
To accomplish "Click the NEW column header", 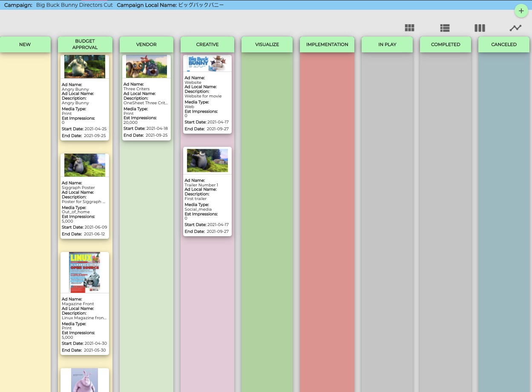I will click(25, 44).
